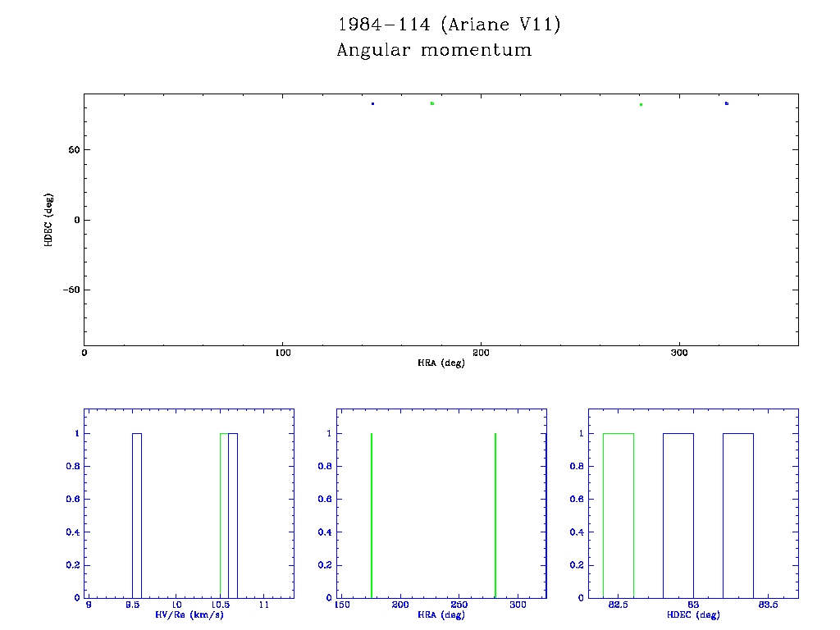The image size is (840, 630).
Task: Click the green histogram bar at 10.5 km/s
Action: coord(224,515)
